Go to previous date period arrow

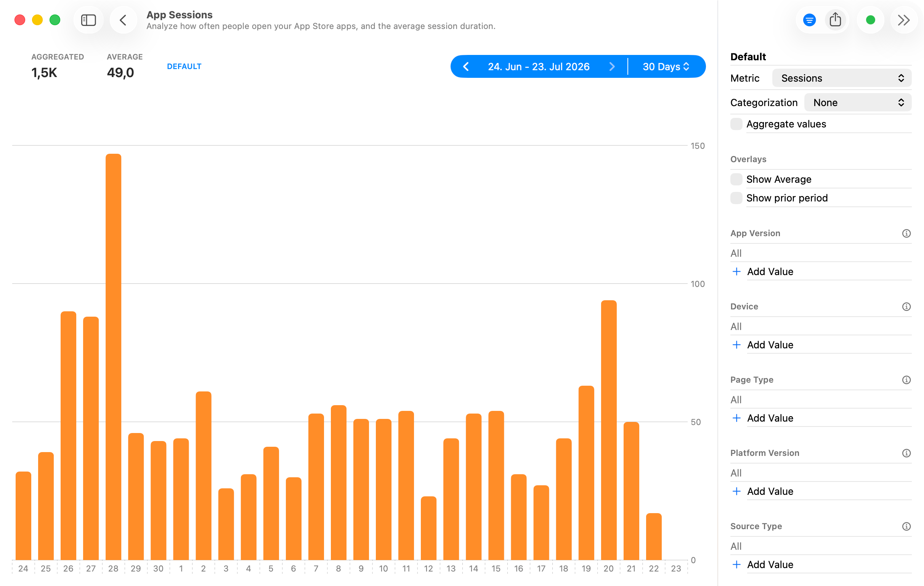pyautogui.click(x=466, y=67)
